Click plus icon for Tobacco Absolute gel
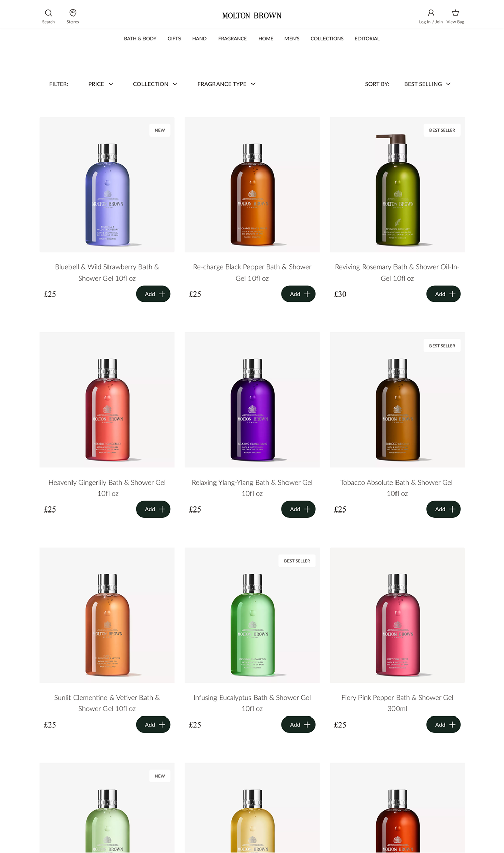The width and height of the screenshot is (504, 853). pos(452,509)
